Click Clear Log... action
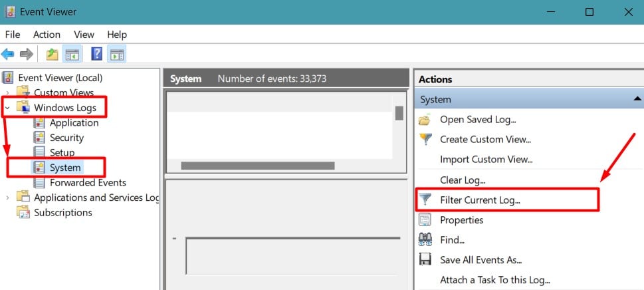The height and width of the screenshot is (290, 644). click(x=463, y=180)
